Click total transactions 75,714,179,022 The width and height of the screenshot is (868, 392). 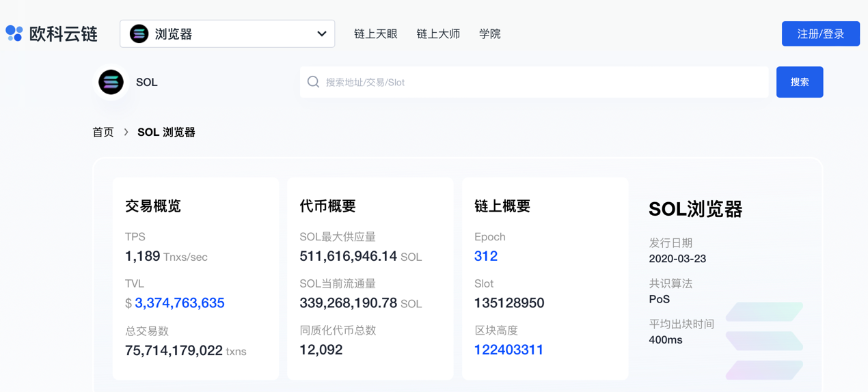174,350
